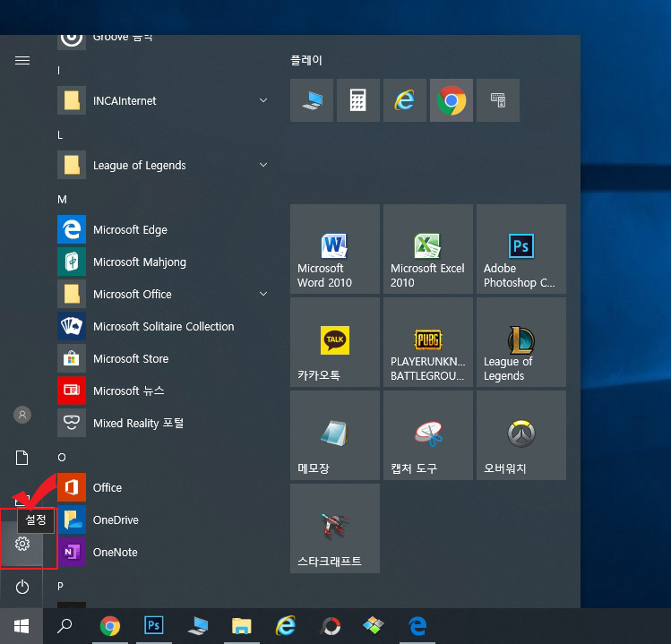The width and height of the screenshot is (671, 644).
Task: Open Microsoft Excel 2010 tile
Action: [x=428, y=249]
